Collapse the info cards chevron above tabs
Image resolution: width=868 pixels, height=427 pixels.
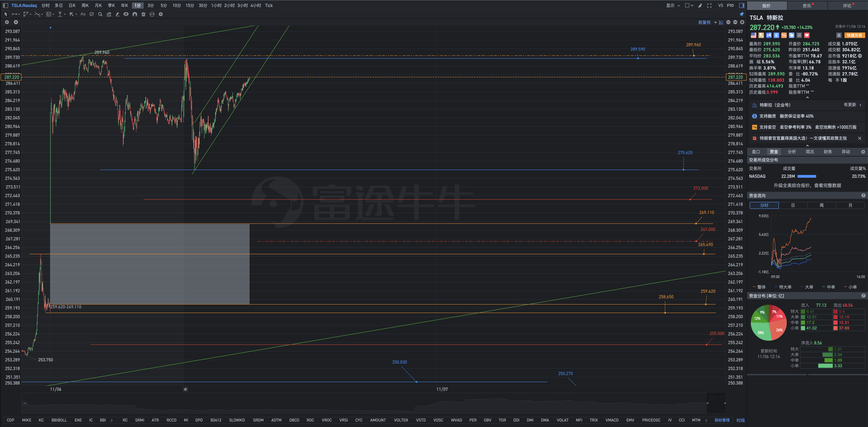pyautogui.click(x=808, y=146)
